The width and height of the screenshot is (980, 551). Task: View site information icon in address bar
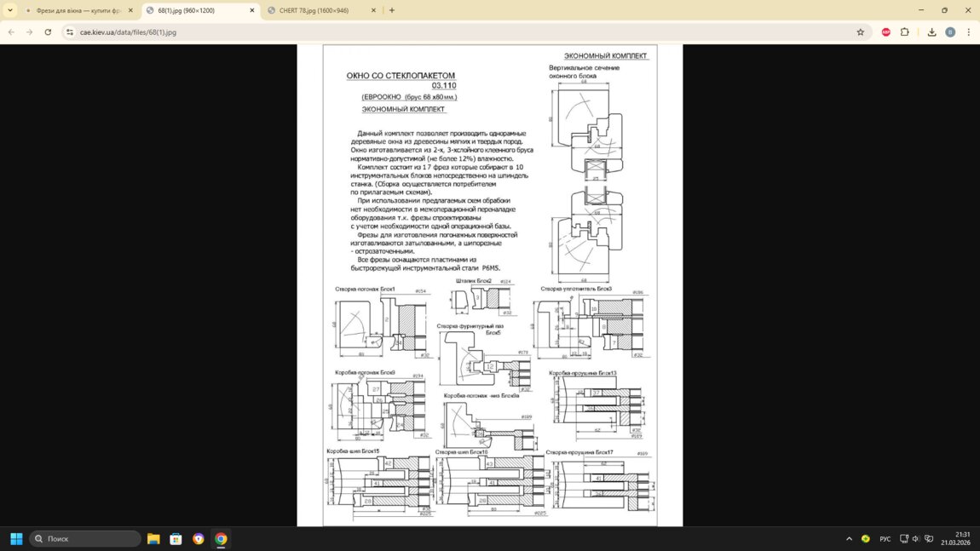(x=70, y=32)
